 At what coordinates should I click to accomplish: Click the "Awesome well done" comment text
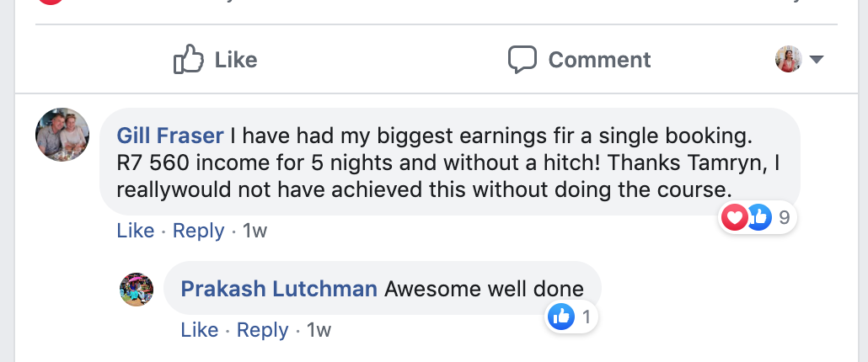[x=484, y=290]
